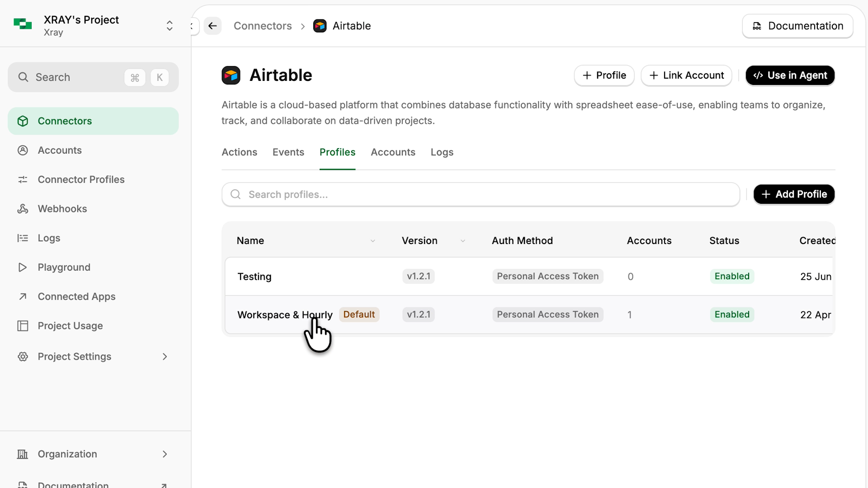Click the Search profiles magnifier icon
The width and height of the screenshot is (868, 488).
[236, 194]
